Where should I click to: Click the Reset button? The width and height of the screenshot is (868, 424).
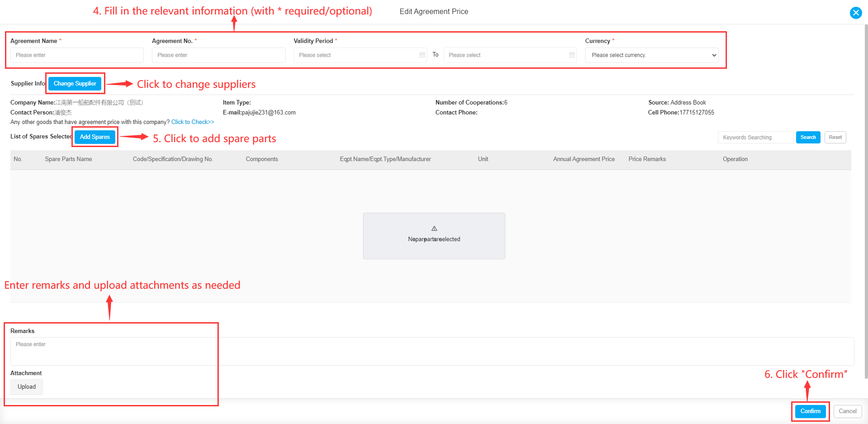835,138
